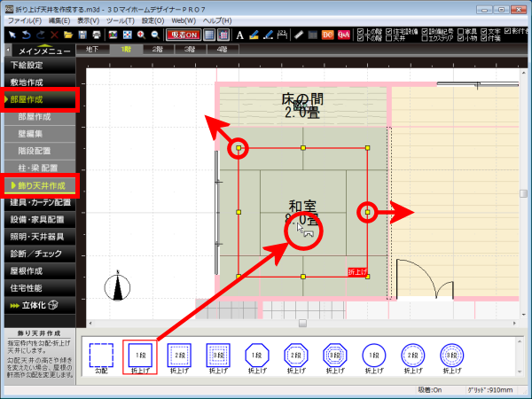Toggle the 小物 checkbox

click(460, 38)
